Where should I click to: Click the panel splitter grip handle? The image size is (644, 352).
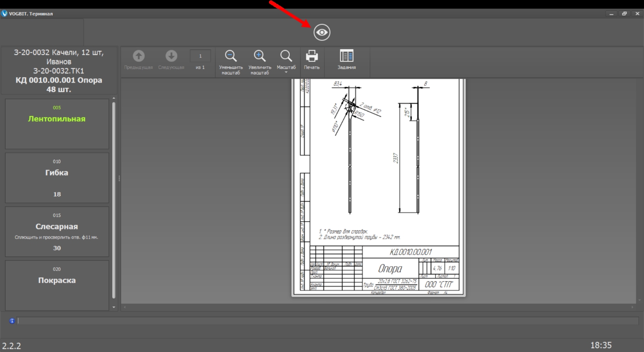pos(119,178)
